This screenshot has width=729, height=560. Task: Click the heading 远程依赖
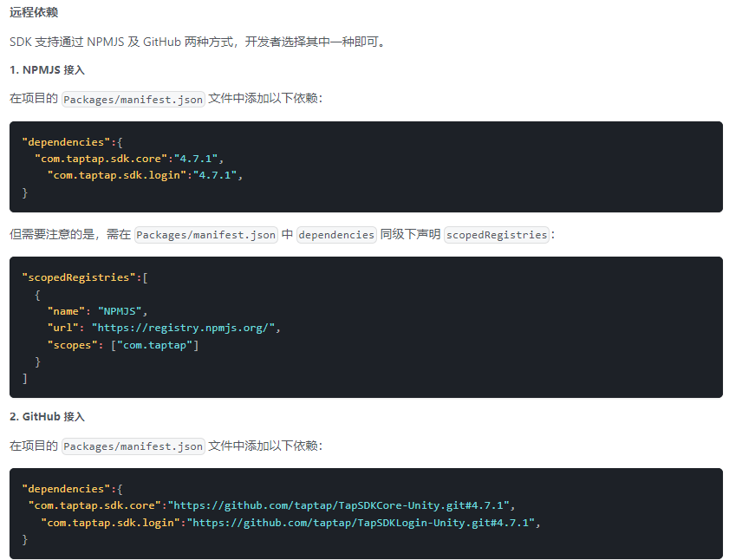click(34, 12)
